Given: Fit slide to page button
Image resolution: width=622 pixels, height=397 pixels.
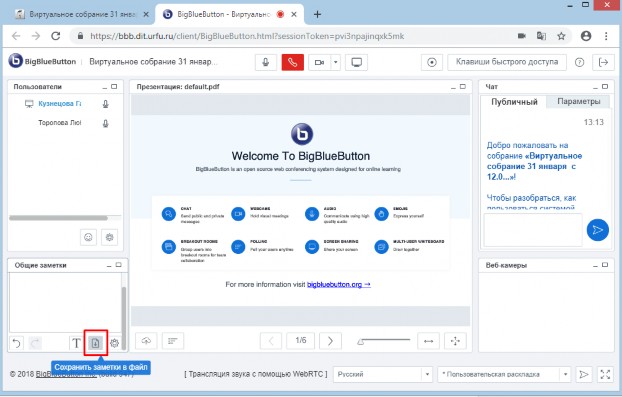Looking at the screenshot, I should 455,341.
